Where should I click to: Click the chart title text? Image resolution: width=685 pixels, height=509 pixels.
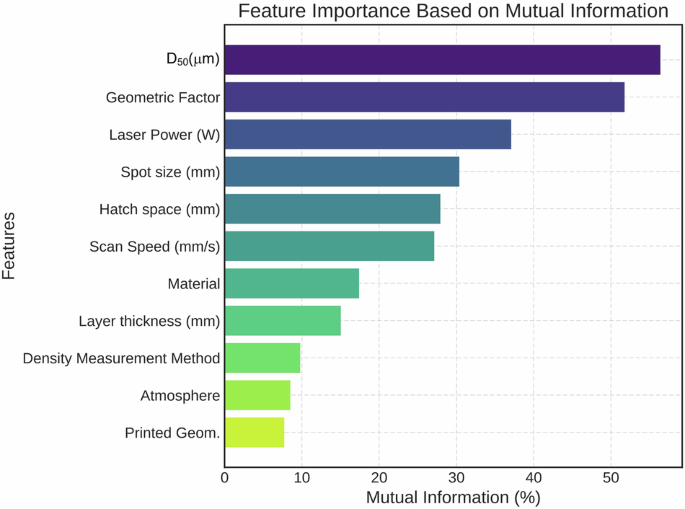coord(453,10)
